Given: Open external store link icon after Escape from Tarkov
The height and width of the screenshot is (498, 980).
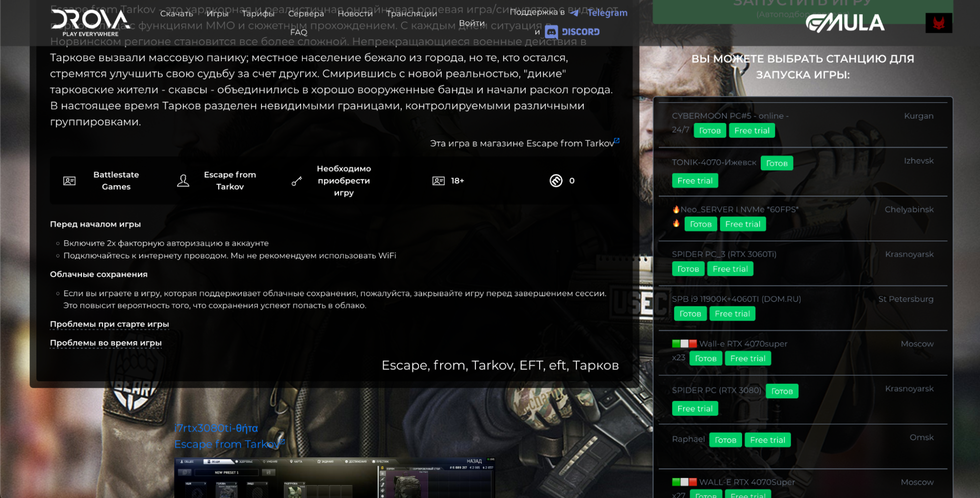Looking at the screenshot, I should click(x=617, y=141).
